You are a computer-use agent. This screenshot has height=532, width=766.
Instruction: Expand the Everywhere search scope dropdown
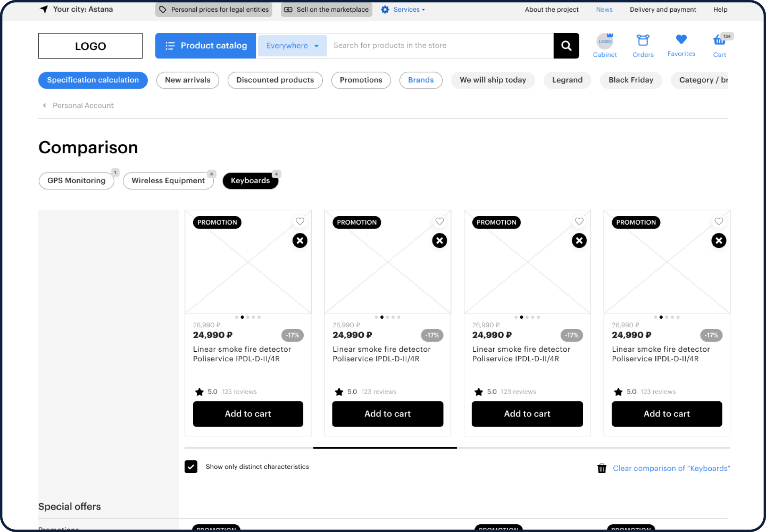pos(292,46)
